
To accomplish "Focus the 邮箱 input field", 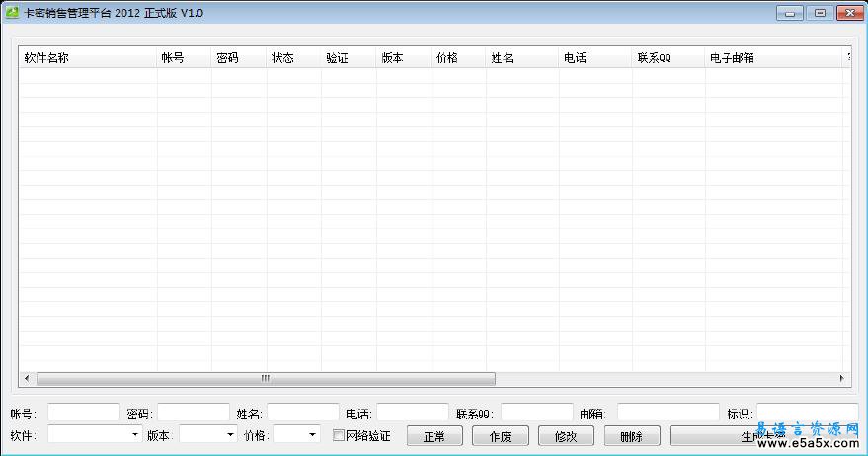I will tap(669, 413).
